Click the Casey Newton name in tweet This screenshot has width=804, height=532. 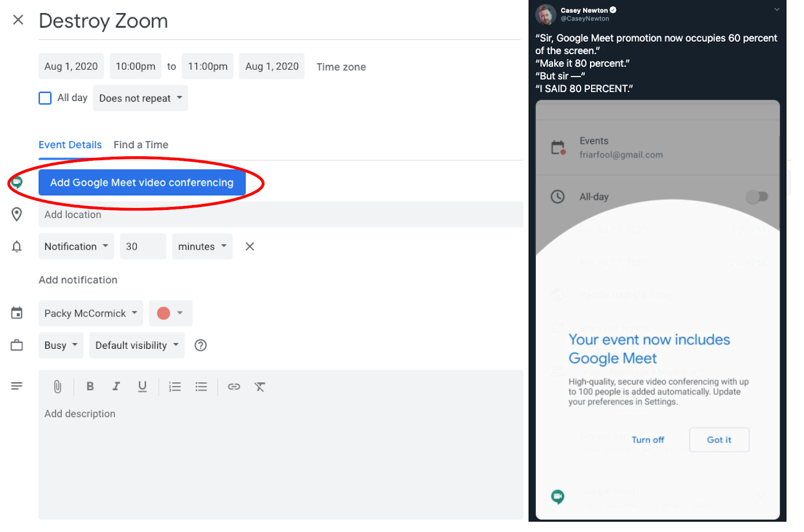pyautogui.click(x=584, y=10)
